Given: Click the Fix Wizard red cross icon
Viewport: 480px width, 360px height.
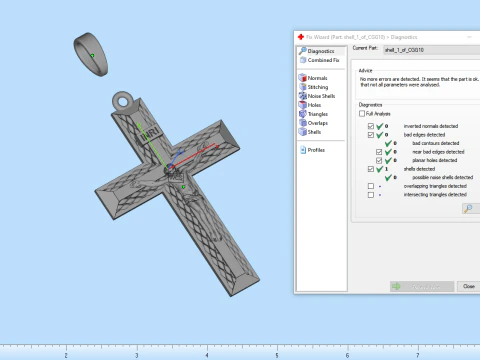Looking at the screenshot, I should pyautogui.click(x=301, y=37).
